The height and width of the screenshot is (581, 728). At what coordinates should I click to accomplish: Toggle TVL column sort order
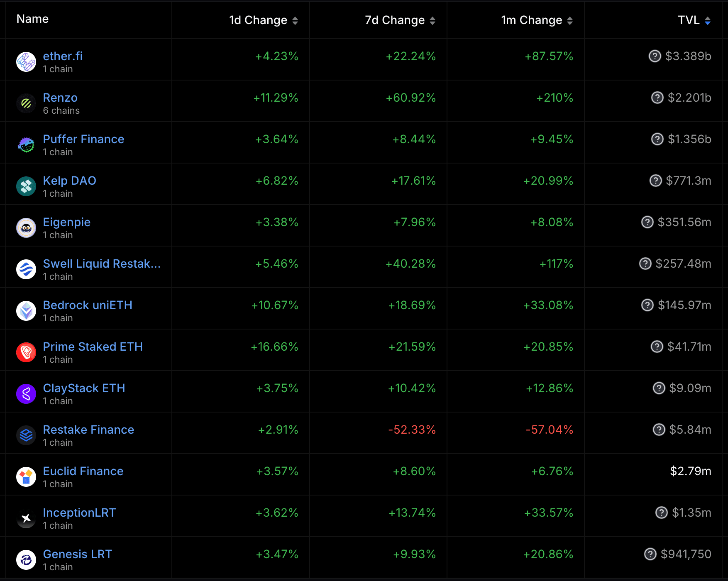(707, 20)
